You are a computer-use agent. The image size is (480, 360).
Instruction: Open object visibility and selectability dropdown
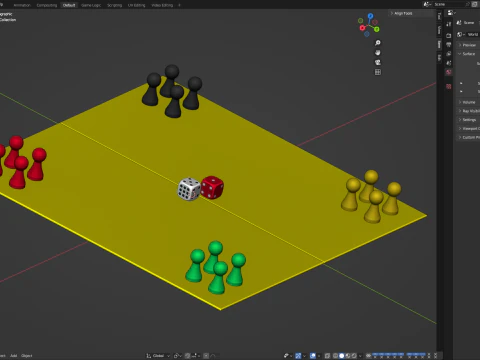(288, 356)
